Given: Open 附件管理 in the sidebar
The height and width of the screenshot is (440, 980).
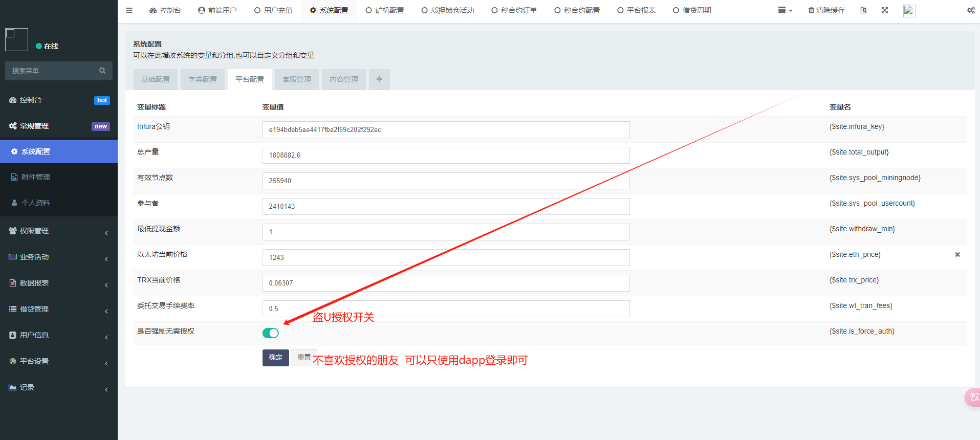Looking at the screenshot, I should 36,177.
